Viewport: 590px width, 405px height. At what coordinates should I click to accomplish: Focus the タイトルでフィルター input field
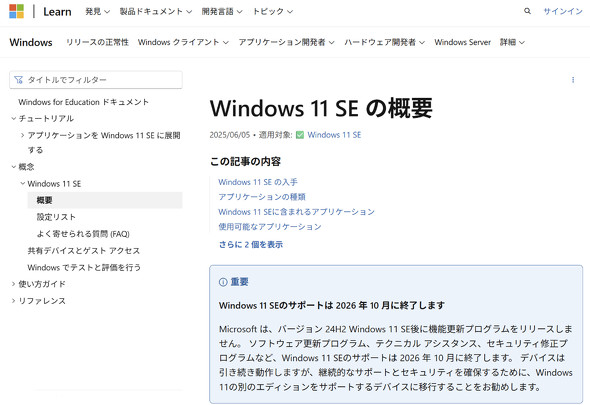click(96, 80)
